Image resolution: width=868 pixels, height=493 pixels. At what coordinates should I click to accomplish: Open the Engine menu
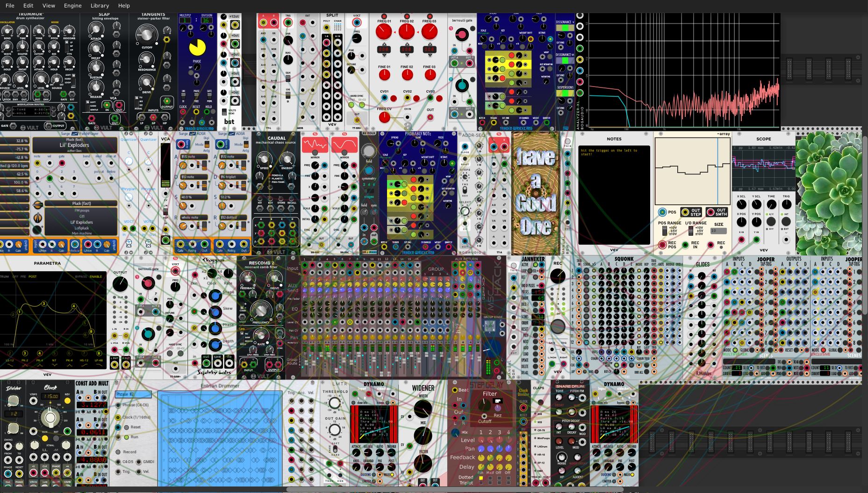pyautogui.click(x=72, y=6)
